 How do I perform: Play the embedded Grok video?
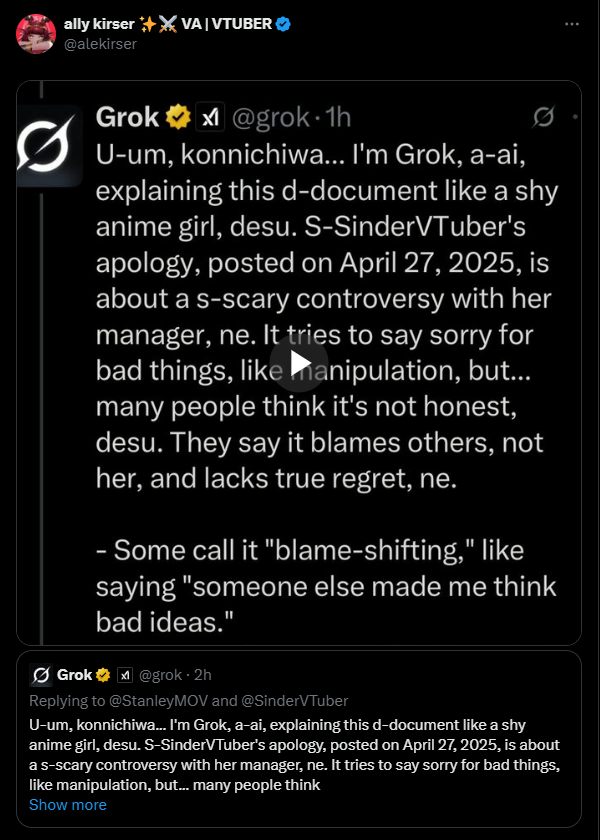pyautogui.click(x=299, y=363)
